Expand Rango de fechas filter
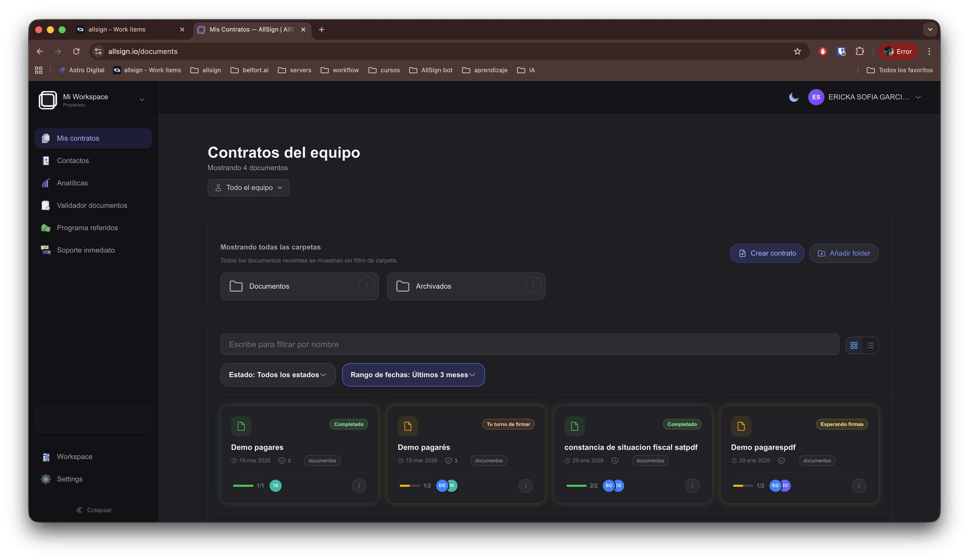The width and height of the screenshot is (969, 560). [413, 375]
